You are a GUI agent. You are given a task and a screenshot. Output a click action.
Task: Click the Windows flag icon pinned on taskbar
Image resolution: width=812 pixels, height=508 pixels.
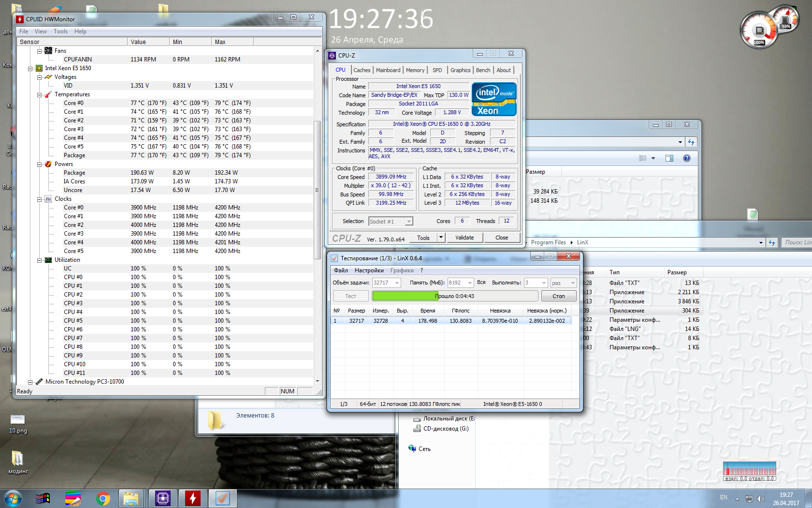point(43,498)
